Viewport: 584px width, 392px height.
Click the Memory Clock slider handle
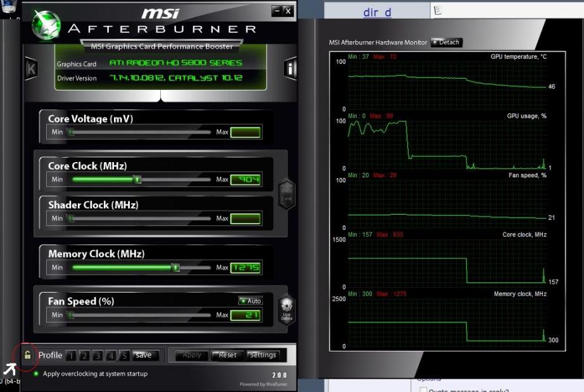(x=175, y=267)
